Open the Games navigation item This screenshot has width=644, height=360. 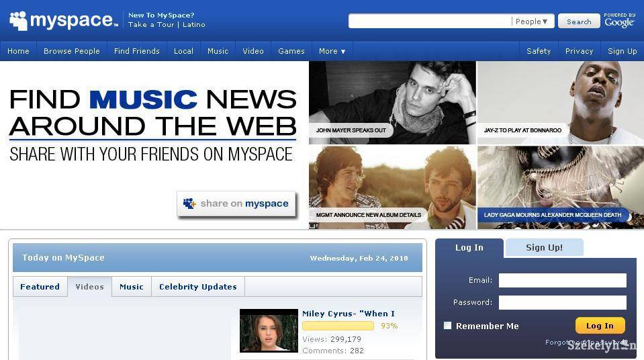pyautogui.click(x=291, y=51)
